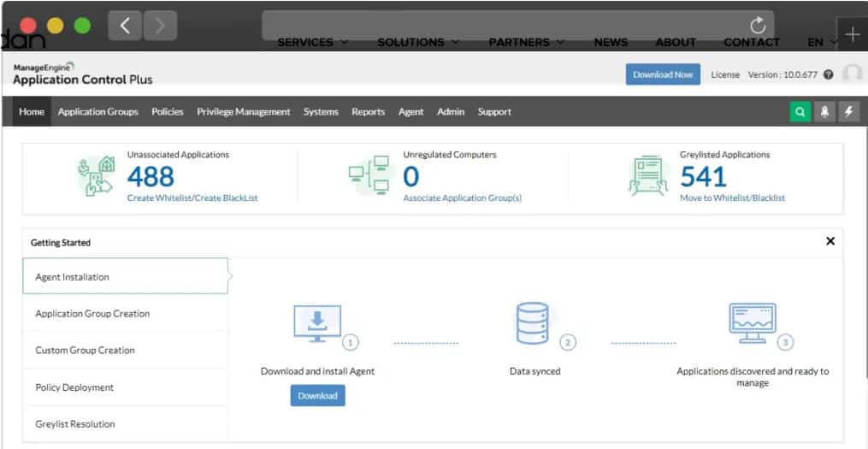The image size is (868, 449).
Task: Click the green search icon button
Action: click(x=800, y=112)
